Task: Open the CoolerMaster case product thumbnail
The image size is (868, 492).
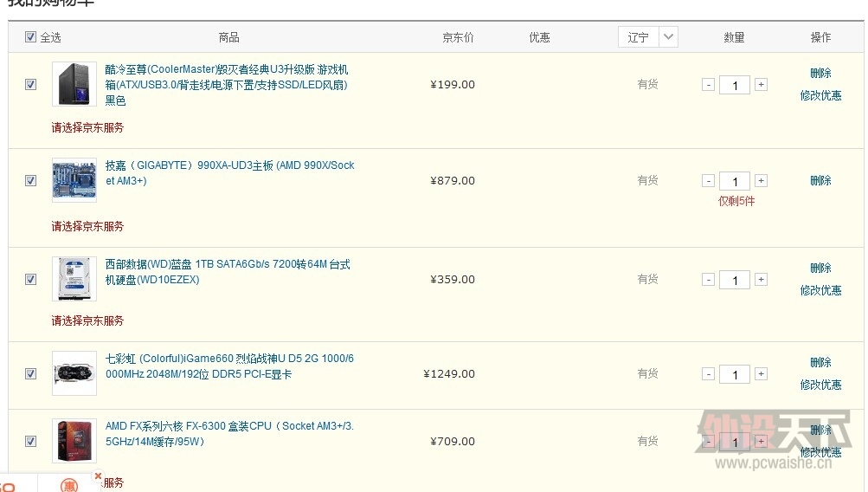Action: coord(74,84)
